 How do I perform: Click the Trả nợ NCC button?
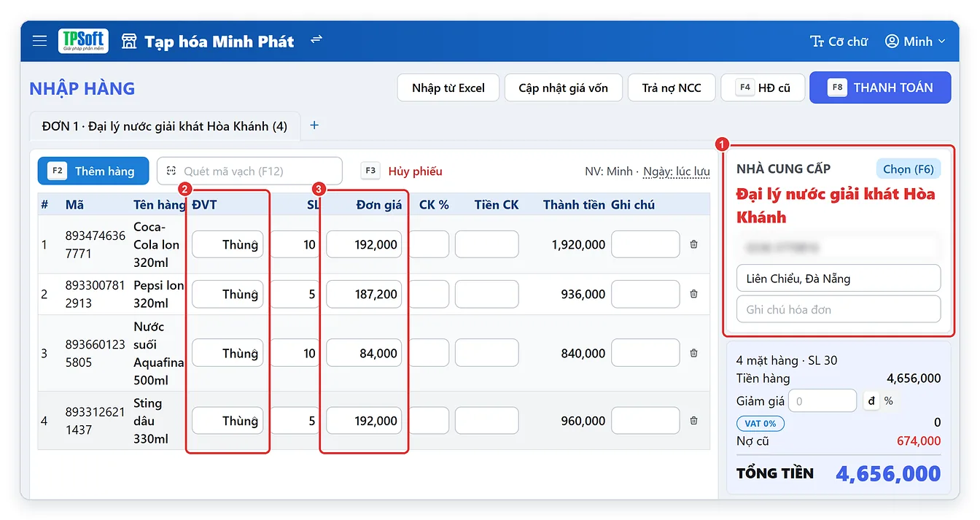tap(672, 88)
